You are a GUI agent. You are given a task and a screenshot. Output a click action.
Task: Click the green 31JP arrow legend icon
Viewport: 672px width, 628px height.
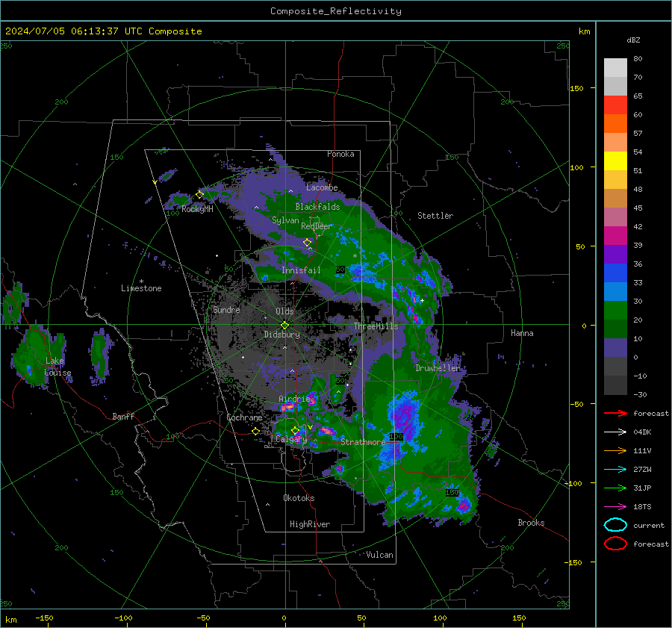click(615, 488)
